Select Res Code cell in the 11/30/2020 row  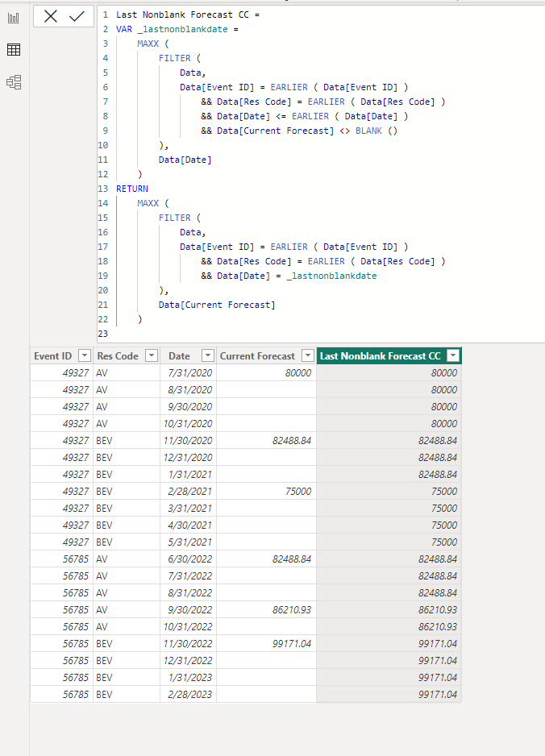coord(127,440)
